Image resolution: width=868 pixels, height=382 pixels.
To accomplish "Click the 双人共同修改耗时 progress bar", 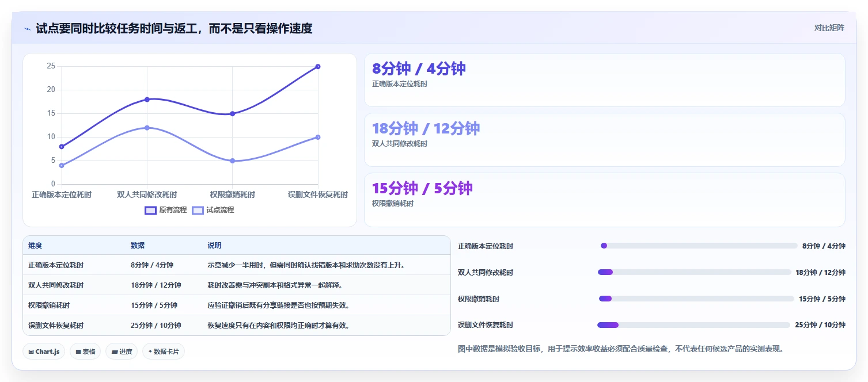I will tap(694, 272).
